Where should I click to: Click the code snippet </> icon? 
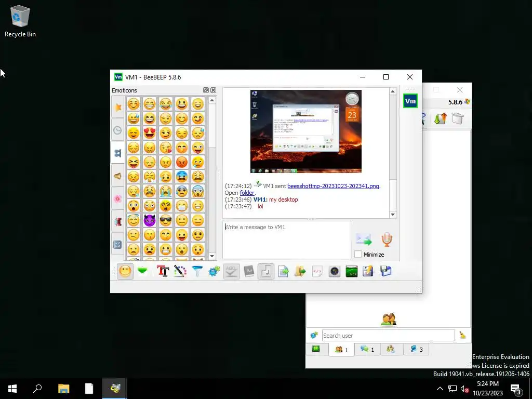click(317, 271)
